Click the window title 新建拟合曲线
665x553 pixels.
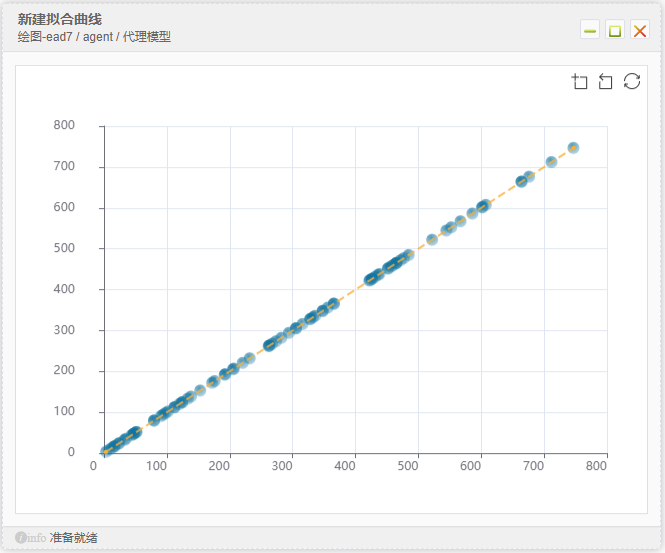pos(59,20)
